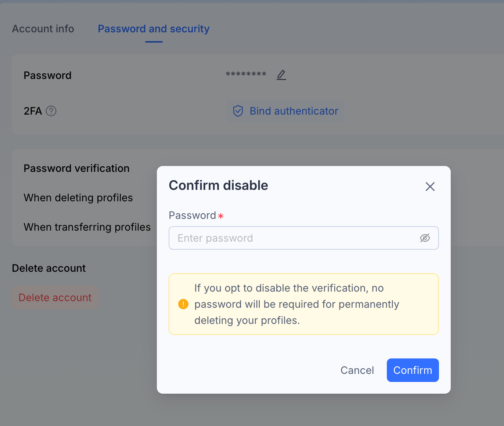The height and width of the screenshot is (426, 504).
Task: Close the Confirm disable dialog
Action: tap(430, 187)
